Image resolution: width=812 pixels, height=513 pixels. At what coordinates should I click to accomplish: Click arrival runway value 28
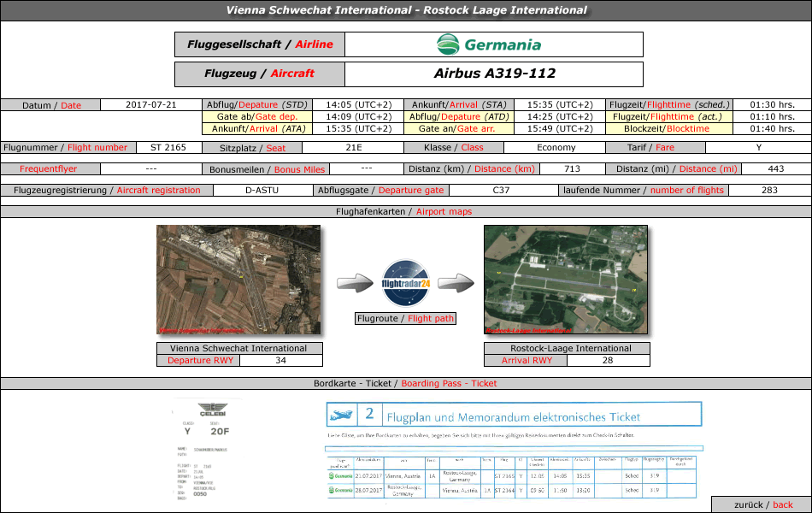tap(608, 360)
